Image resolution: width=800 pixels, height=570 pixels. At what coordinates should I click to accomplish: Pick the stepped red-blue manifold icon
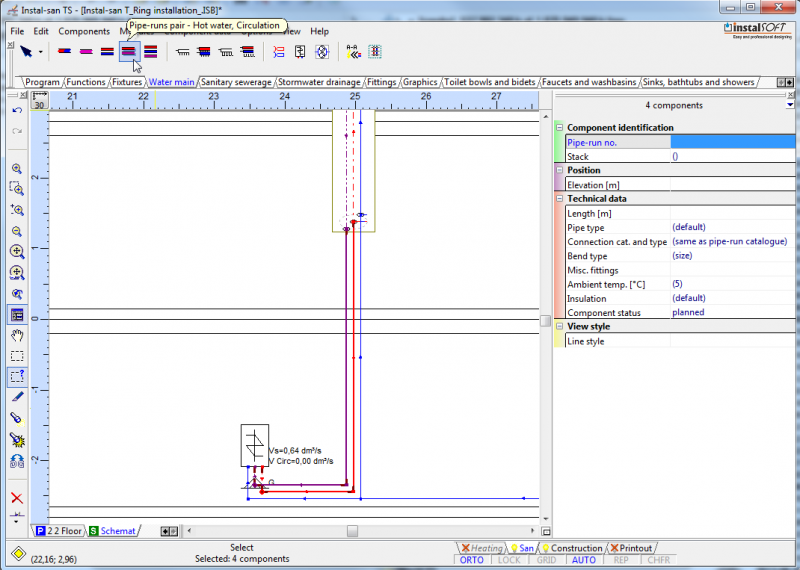coord(247,52)
